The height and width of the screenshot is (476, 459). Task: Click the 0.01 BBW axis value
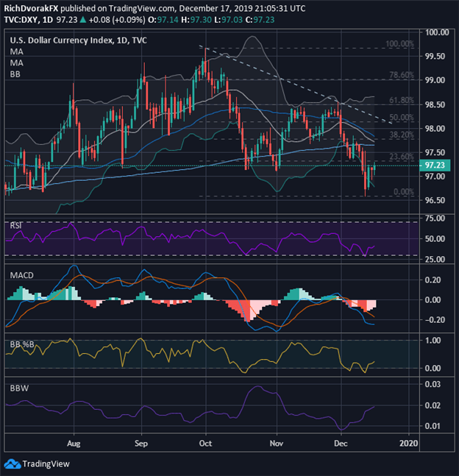(433, 426)
